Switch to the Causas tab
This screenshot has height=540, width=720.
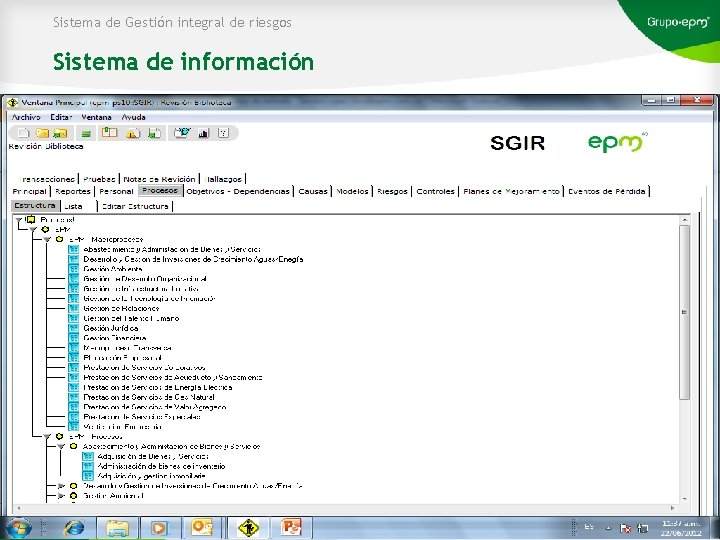tap(313, 191)
